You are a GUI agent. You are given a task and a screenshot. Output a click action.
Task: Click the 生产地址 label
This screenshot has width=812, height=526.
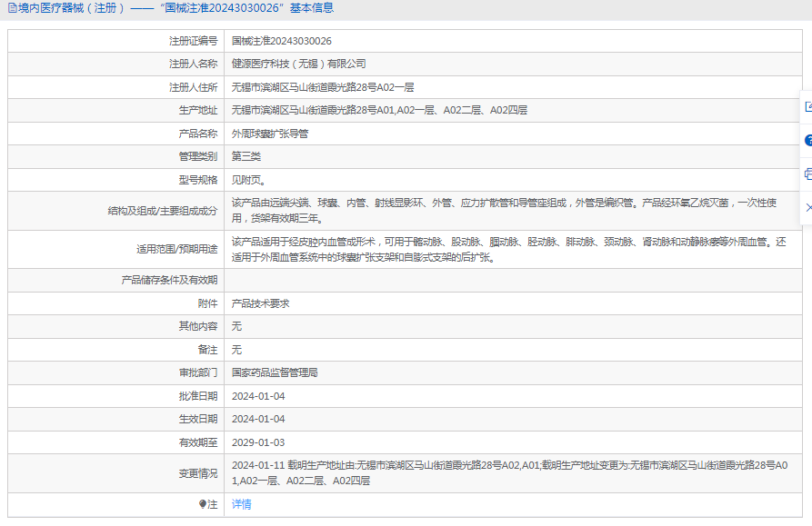pos(198,110)
